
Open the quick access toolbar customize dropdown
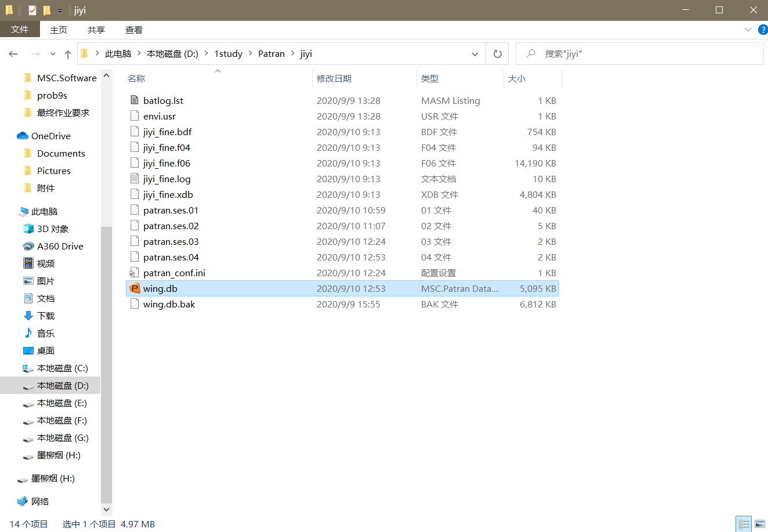tap(59, 10)
